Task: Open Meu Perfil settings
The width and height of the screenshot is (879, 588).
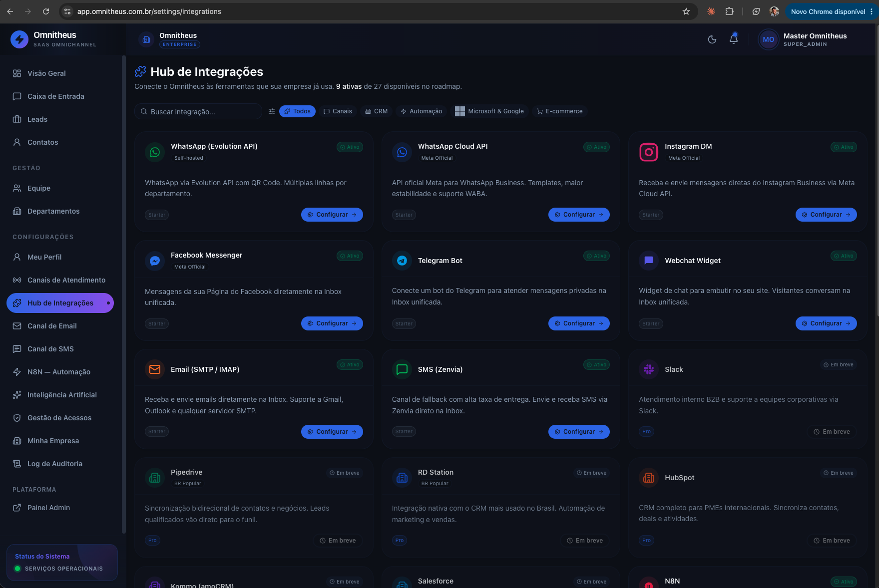Action: coord(60,257)
